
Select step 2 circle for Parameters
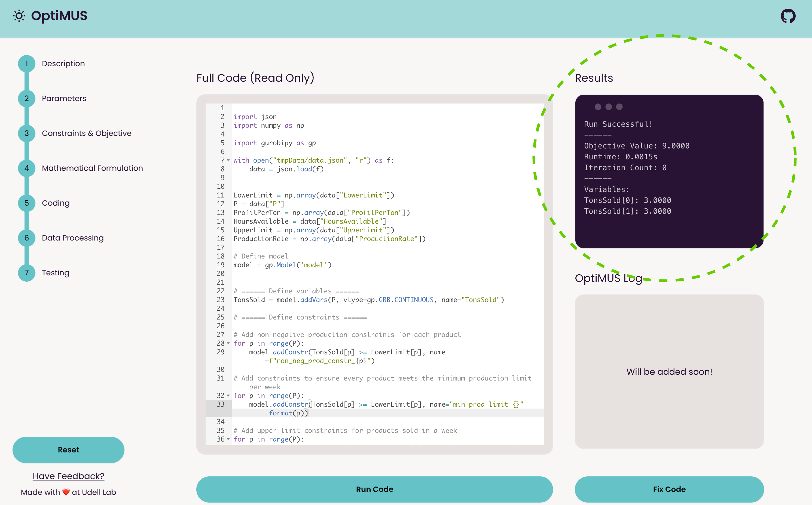(x=27, y=99)
